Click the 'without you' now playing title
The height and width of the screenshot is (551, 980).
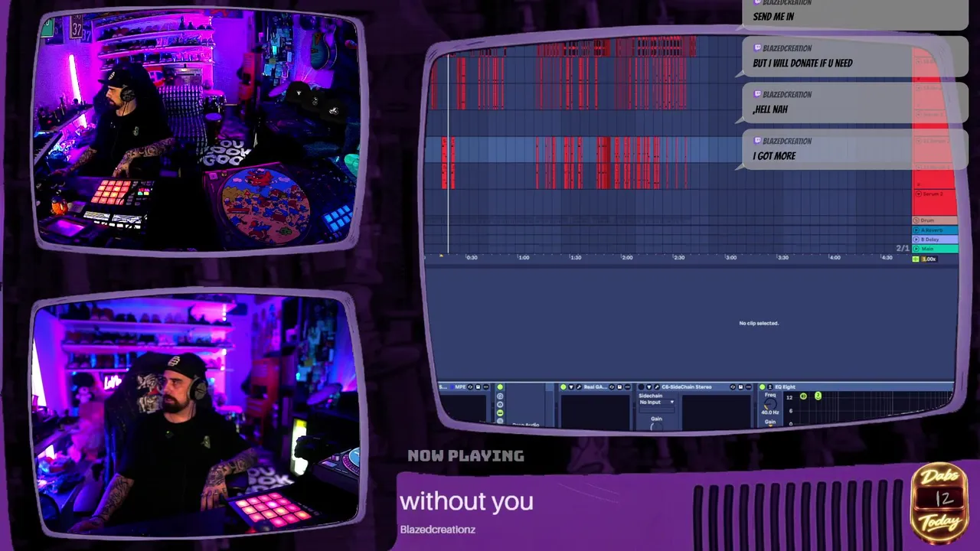(x=466, y=501)
